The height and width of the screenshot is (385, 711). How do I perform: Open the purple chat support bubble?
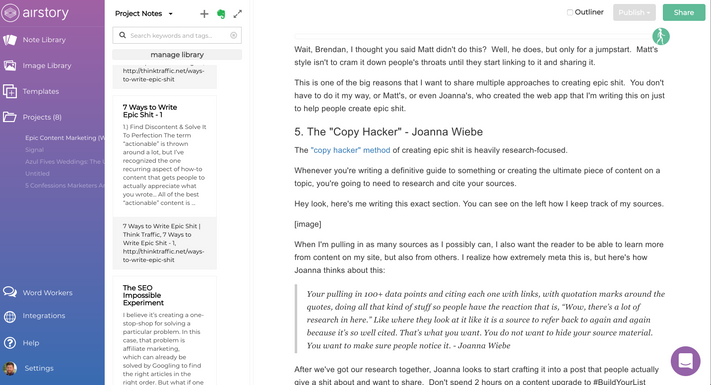[x=686, y=361]
